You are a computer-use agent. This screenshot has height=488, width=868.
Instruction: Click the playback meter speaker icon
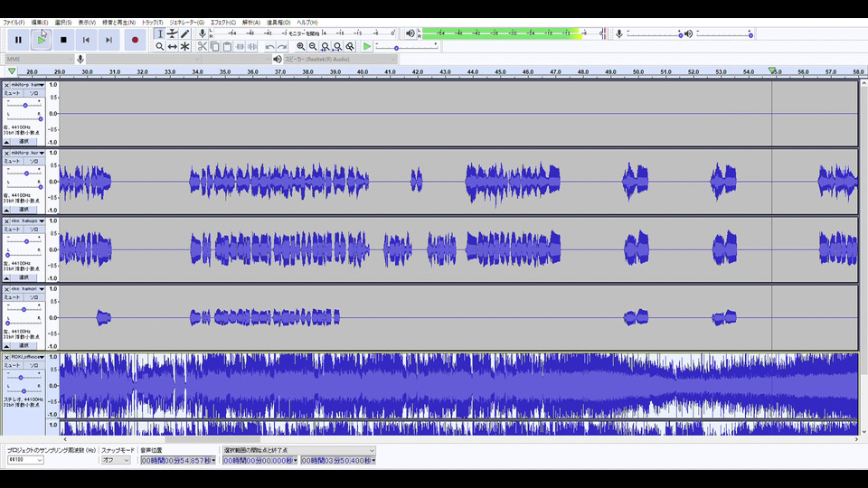pos(410,33)
